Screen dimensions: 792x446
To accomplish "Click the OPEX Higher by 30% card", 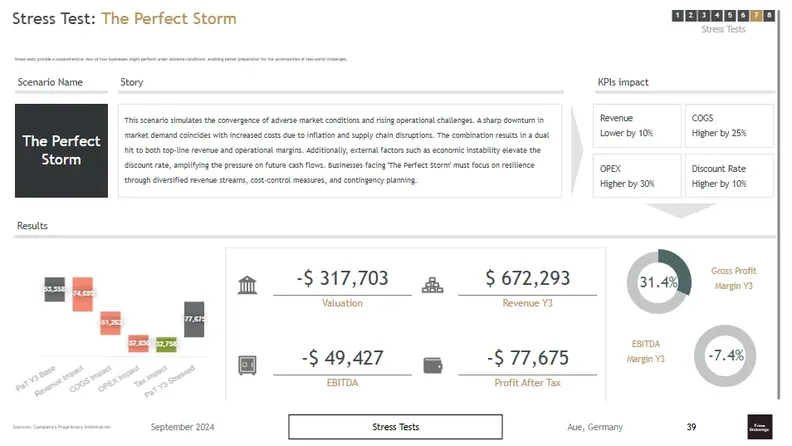I will coord(637,176).
